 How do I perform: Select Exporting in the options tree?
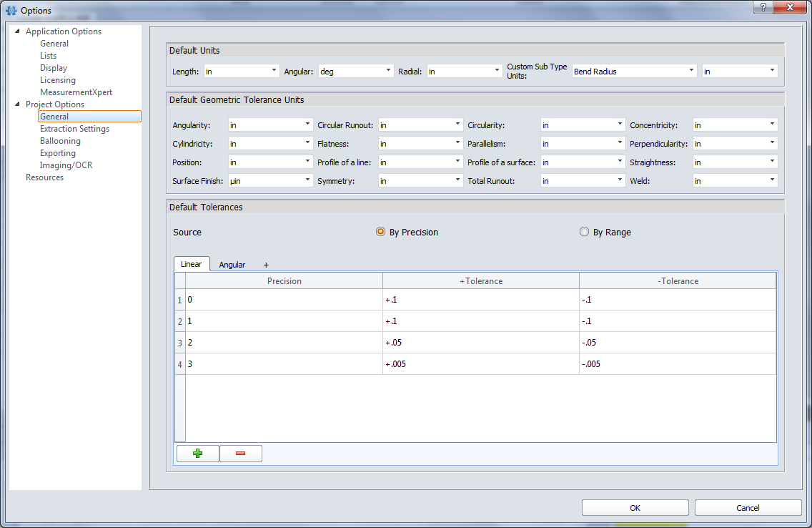(x=58, y=153)
